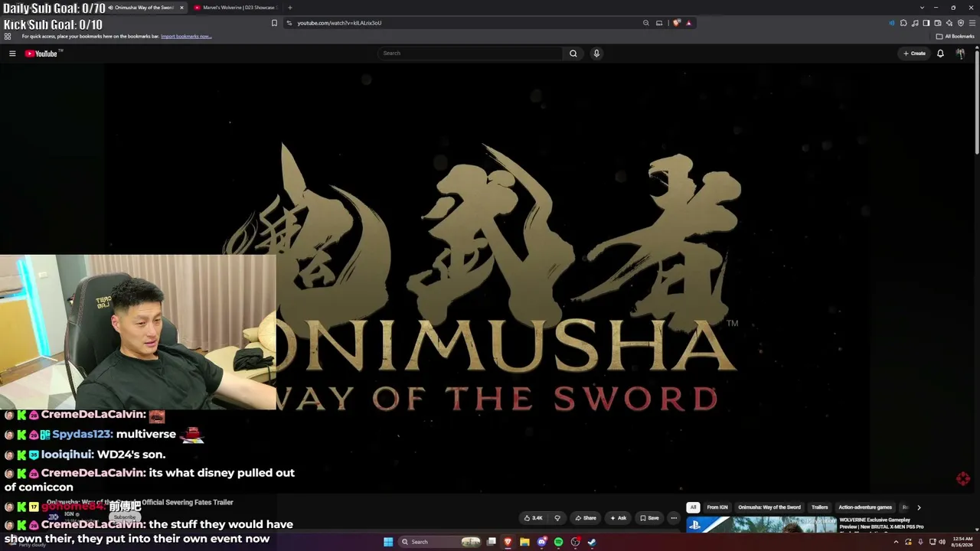
Task: Open the Brave Leo AI sparkle icon
Action: pos(949,23)
